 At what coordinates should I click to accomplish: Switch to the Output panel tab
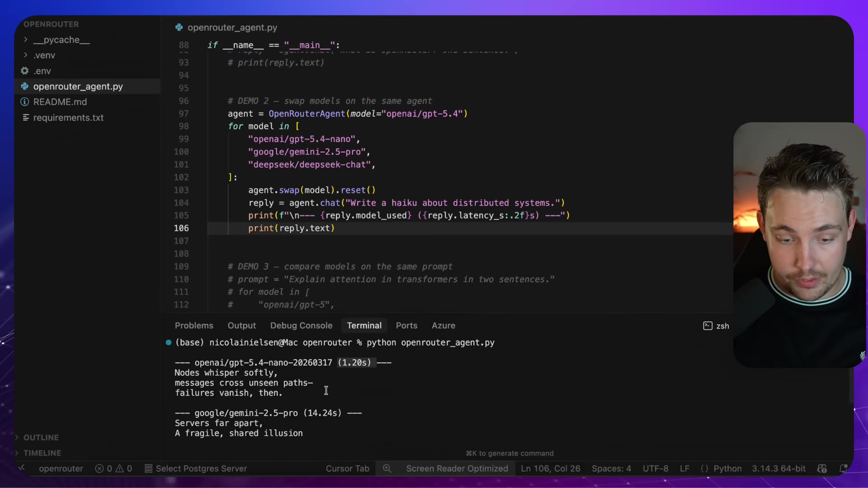click(x=241, y=326)
